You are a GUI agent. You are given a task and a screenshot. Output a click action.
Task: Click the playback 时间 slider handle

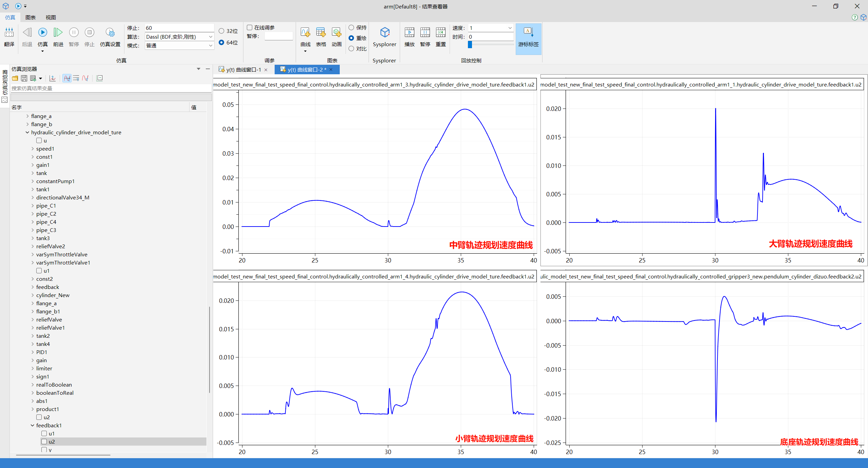(x=470, y=44)
